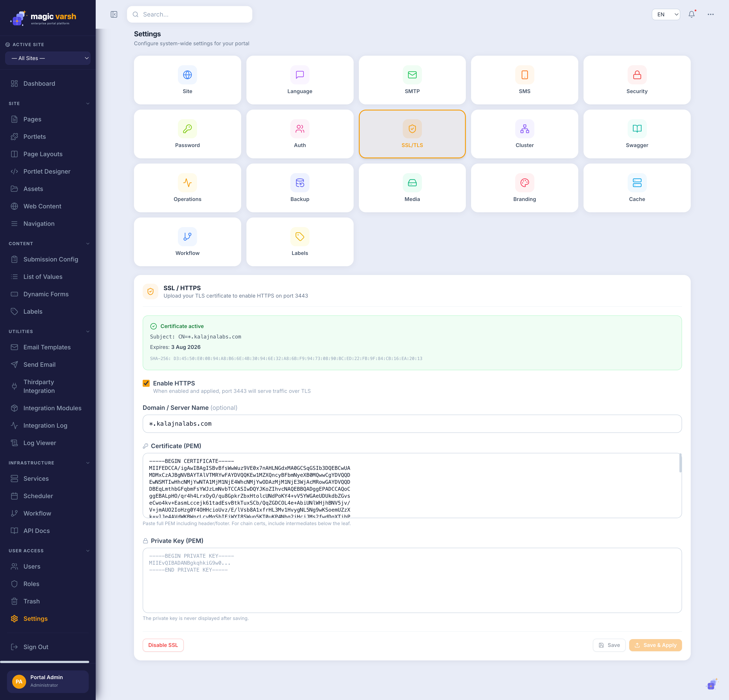Open the SMS settings card
729x700 pixels.
524,80
